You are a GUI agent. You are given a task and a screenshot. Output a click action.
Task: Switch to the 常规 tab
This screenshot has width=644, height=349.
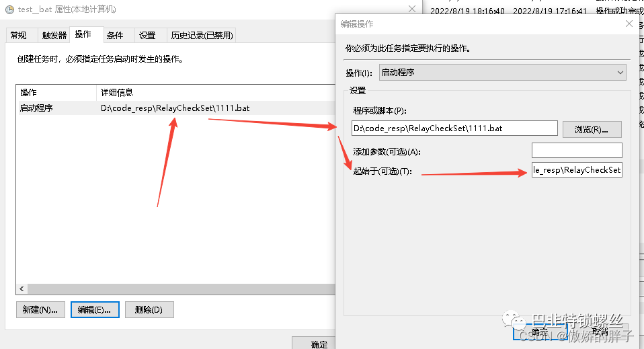pyautogui.click(x=18, y=36)
